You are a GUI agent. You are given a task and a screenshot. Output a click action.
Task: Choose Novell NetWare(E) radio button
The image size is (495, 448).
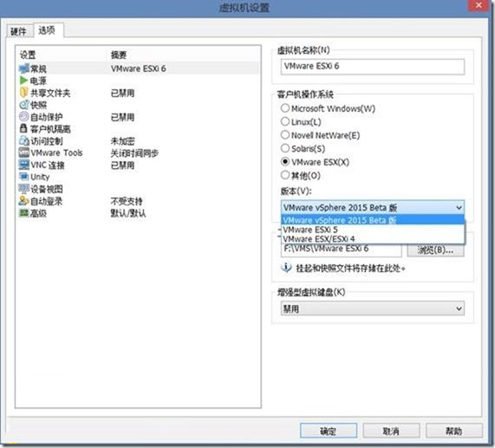(x=285, y=135)
